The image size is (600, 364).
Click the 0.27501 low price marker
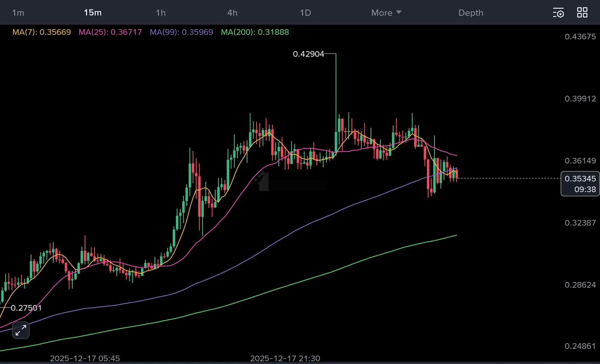[26, 308]
